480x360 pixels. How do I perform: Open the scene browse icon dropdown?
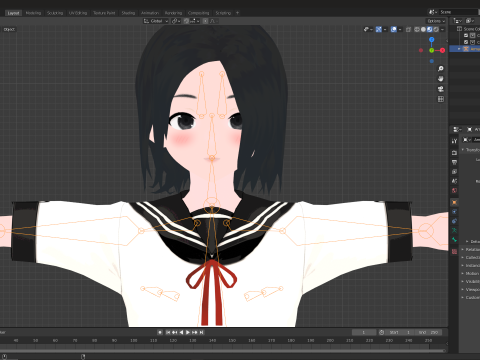(x=433, y=12)
